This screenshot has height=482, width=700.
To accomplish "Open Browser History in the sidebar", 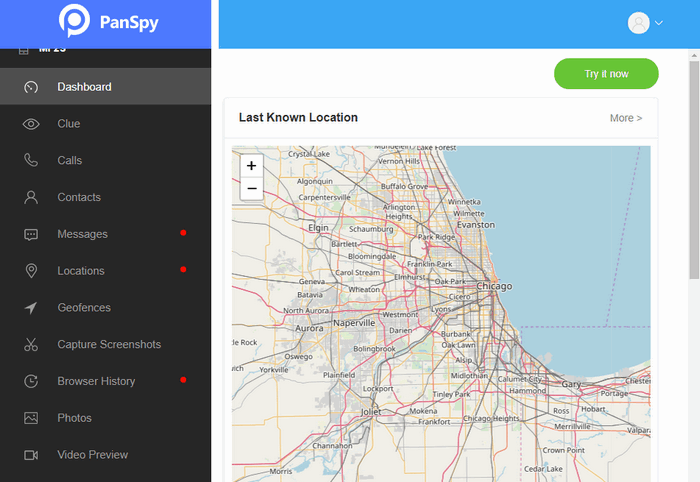I will 105,381.
